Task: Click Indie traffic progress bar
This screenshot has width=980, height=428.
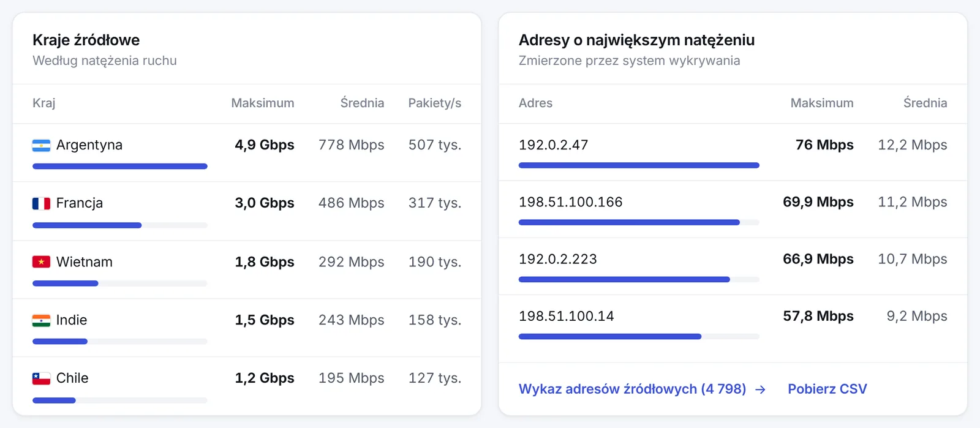Action: [x=120, y=342]
